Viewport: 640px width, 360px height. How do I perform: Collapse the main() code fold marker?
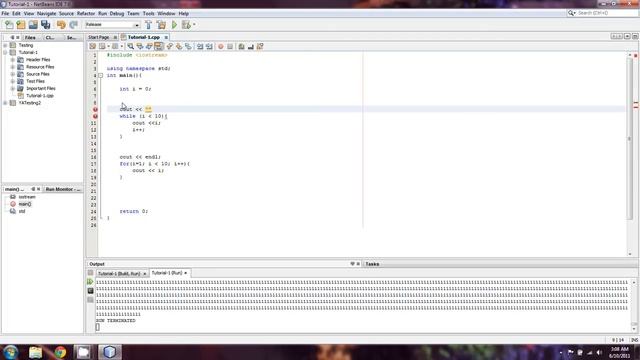click(x=100, y=76)
